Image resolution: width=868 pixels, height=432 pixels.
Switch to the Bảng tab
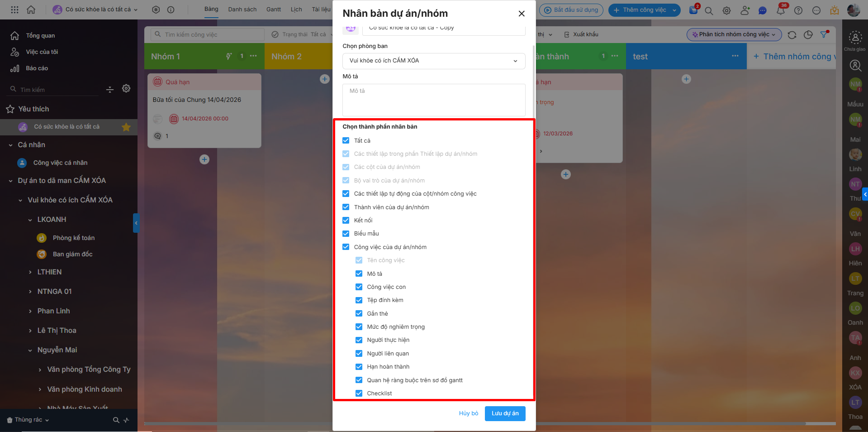[211, 9]
